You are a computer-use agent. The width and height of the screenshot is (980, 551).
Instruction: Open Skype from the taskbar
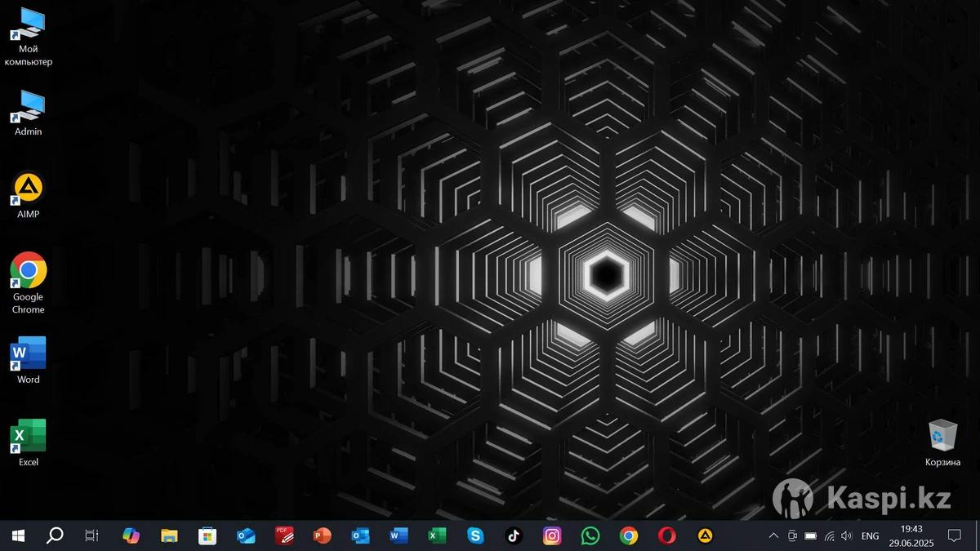475,535
